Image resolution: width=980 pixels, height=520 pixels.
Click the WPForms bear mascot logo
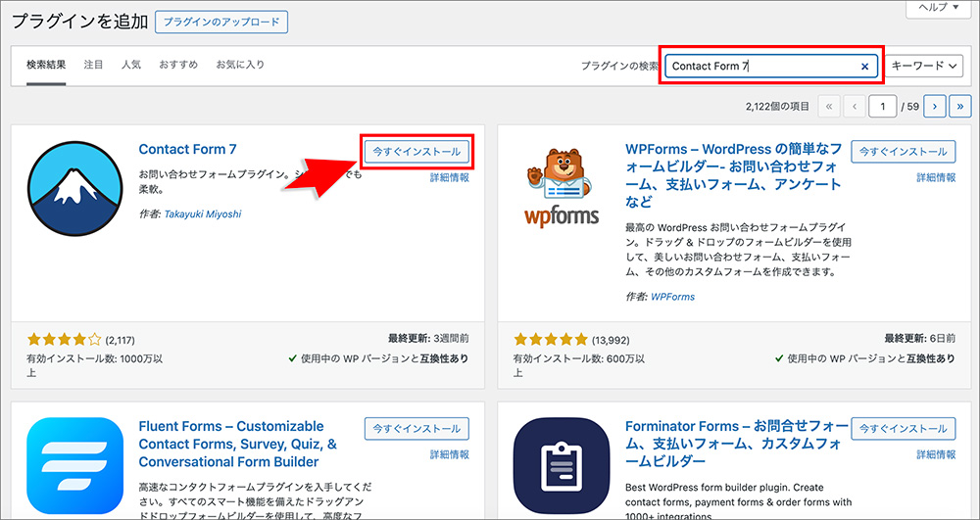pyautogui.click(x=561, y=189)
